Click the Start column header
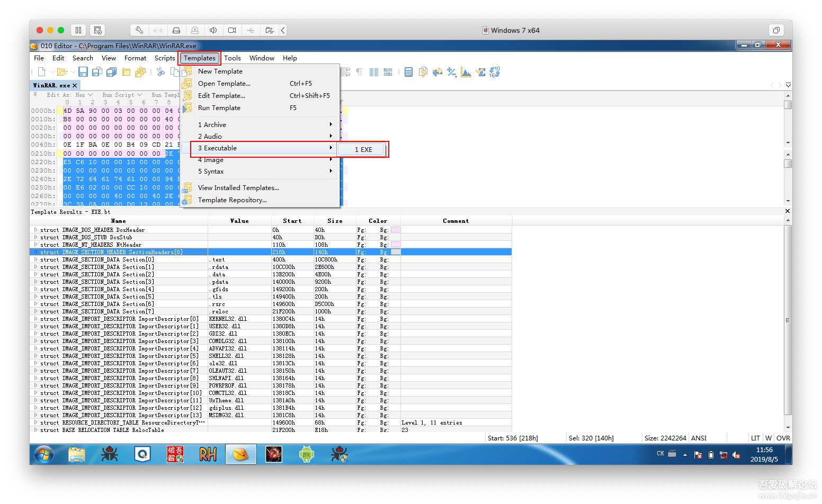Viewport: 822px width, 504px height. pyautogui.click(x=292, y=221)
